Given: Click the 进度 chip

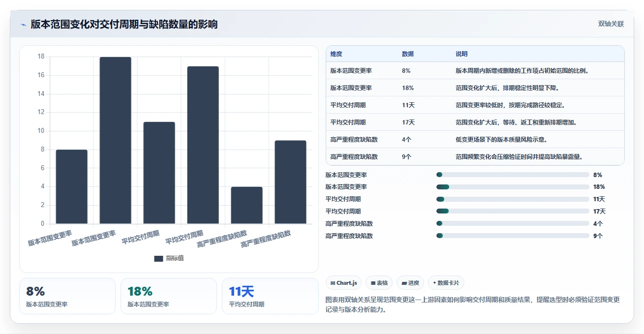Looking at the screenshot, I should pos(410,283).
